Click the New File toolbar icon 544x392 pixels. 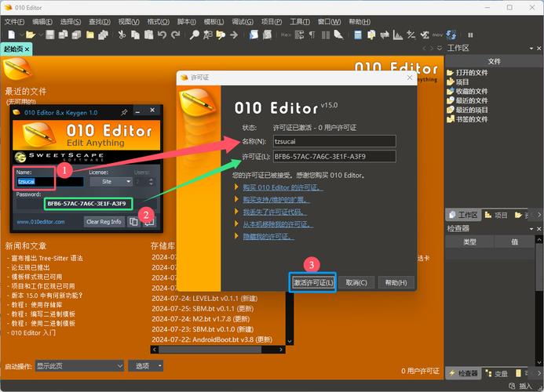tap(12, 34)
